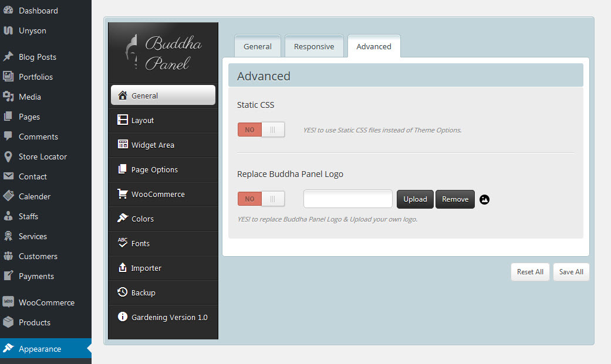Click the Fonts ABC spellcheck icon

[122, 243]
